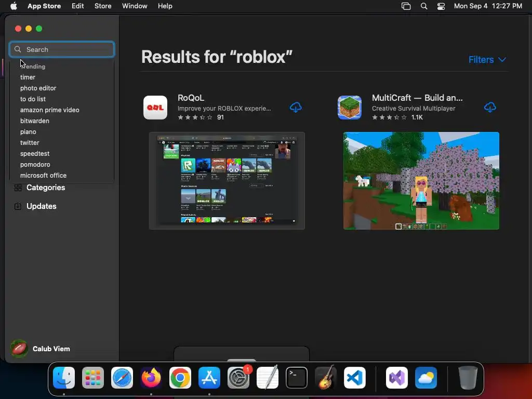Image resolution: width=532 pixels, height=399 pixels.
Task: Select trending search 'pomodoro'
Action: 35,164
